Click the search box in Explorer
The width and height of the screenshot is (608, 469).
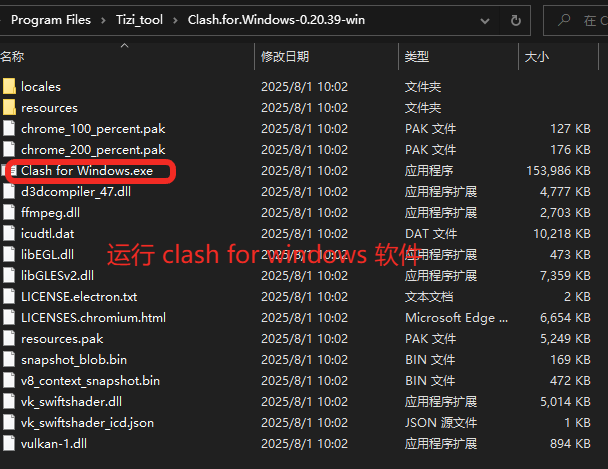[x=580, y=20]
